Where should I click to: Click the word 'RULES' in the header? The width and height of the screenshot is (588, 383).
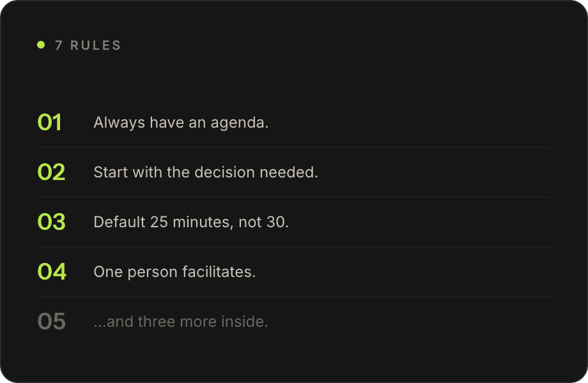pos(96,45)
